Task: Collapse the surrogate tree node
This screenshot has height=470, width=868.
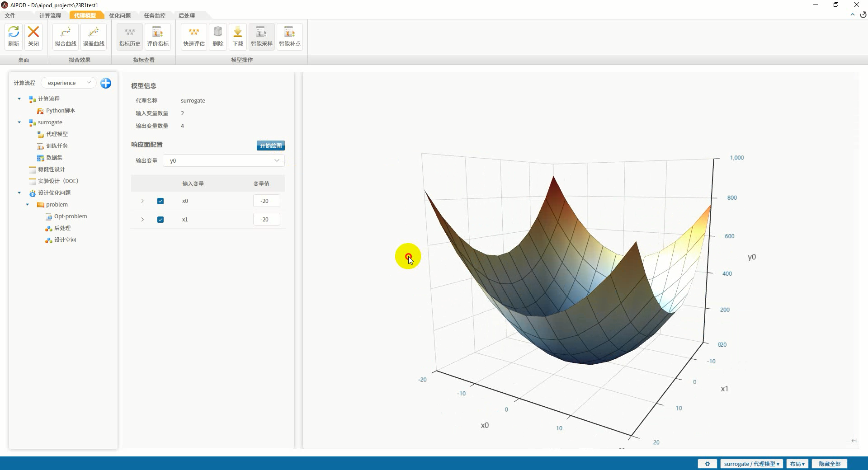Action: point(19,122)
